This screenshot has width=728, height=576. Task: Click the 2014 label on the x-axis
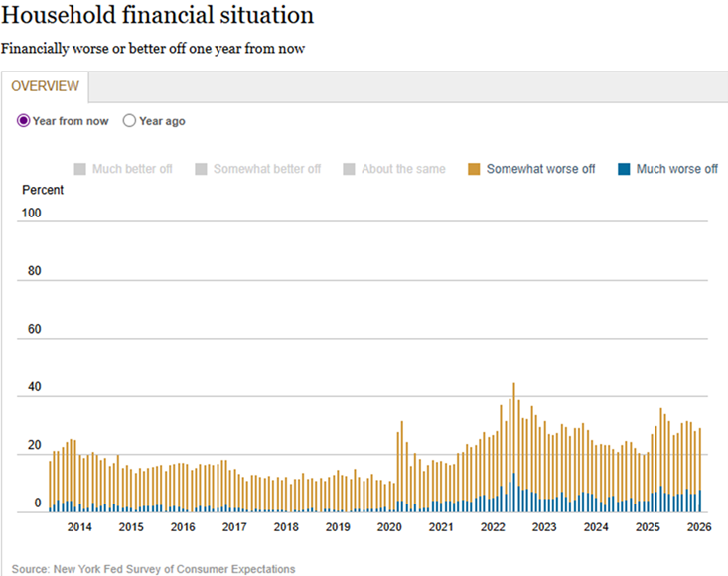pos(79,526)
